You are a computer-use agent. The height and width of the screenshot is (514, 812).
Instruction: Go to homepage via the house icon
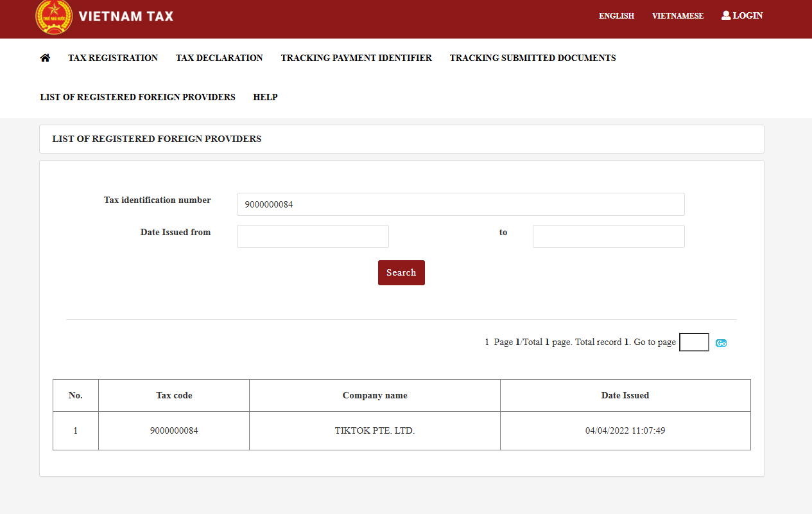(45, 58)
